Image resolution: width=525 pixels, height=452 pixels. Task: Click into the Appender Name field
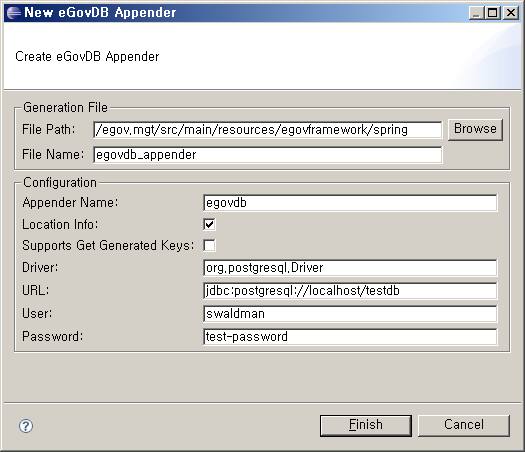pyautogui.click(x=350, y=203)
